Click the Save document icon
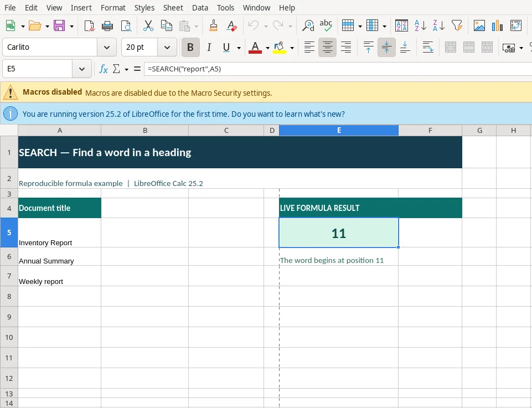Viewport: 532px width, 408px height. click(x=59, y=26)
